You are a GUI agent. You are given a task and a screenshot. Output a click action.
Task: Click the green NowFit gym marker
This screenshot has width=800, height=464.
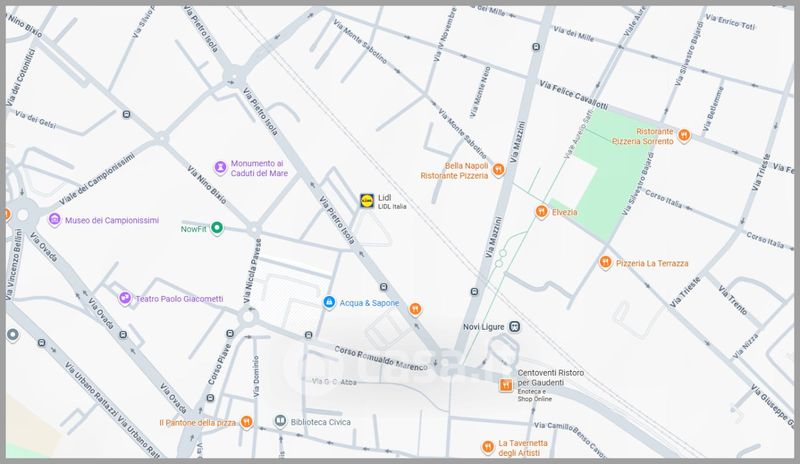click(x=216, y=228)
